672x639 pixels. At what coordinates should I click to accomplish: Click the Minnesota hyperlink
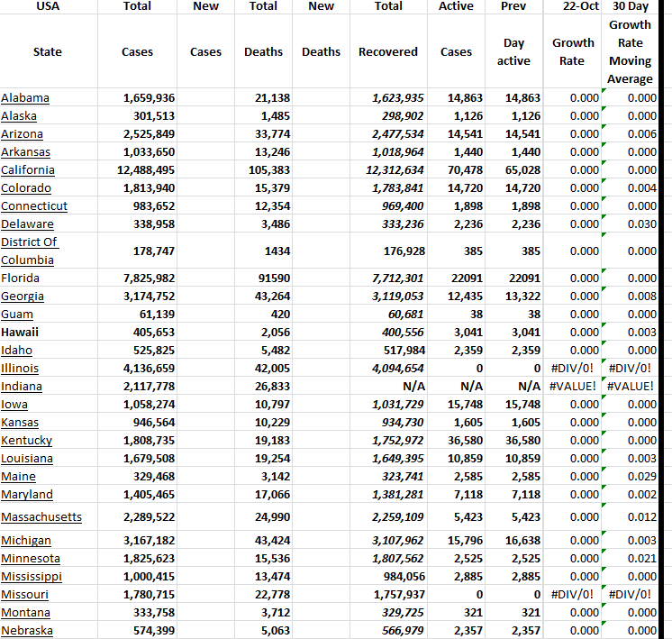coord(31,559)
